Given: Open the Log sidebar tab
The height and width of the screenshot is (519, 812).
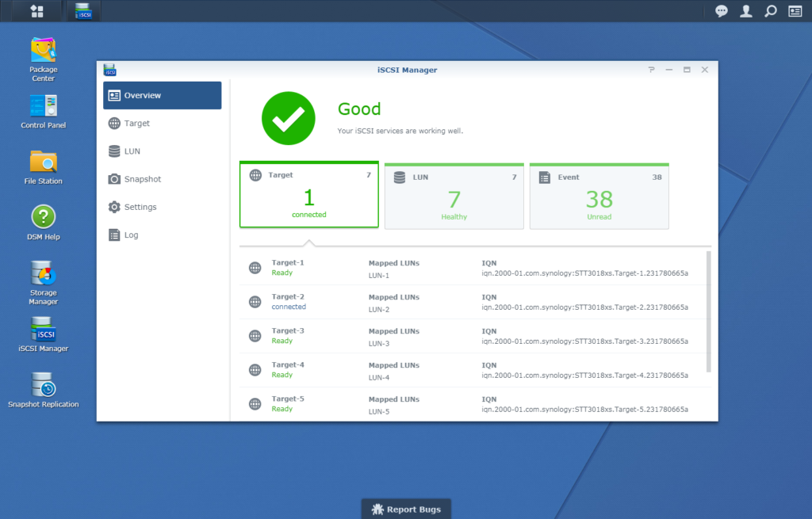Looking at the screenshot, I should pyautogui.click(x=162, y=235).
